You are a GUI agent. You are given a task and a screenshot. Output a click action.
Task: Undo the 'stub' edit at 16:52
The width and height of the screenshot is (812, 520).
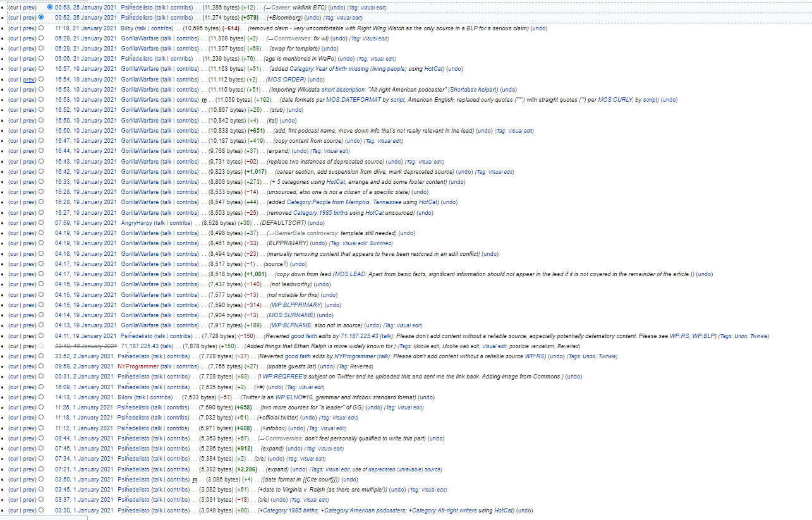[295, 110]
